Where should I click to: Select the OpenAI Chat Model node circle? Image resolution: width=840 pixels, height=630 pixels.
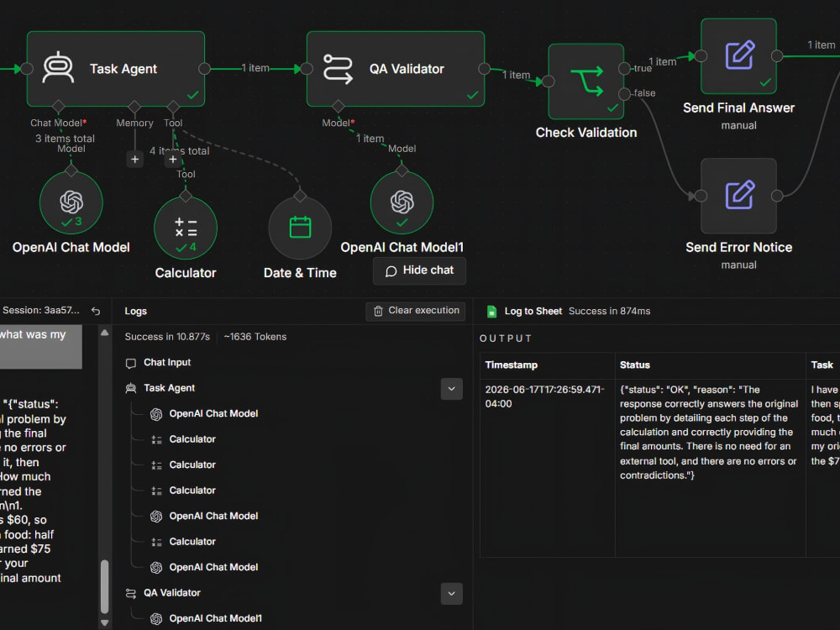(71, 202)
